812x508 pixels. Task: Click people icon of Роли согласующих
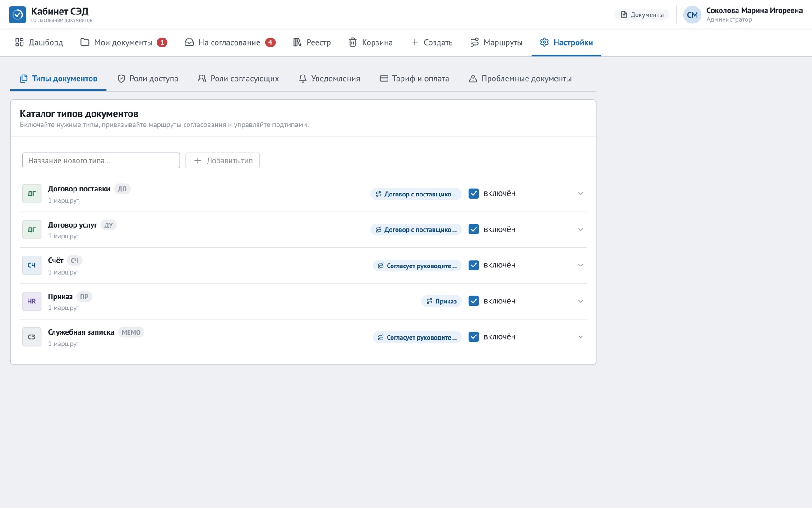(202, 79)
